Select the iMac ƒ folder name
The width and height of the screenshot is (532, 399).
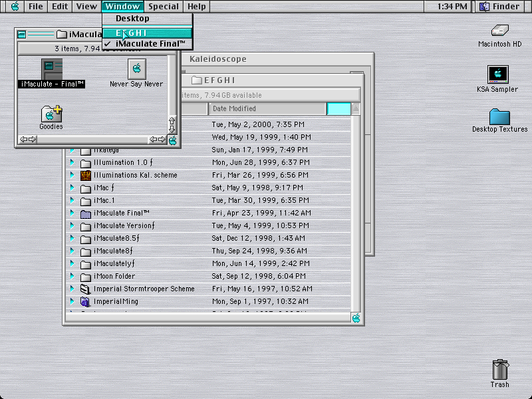[x=104, y=188]
